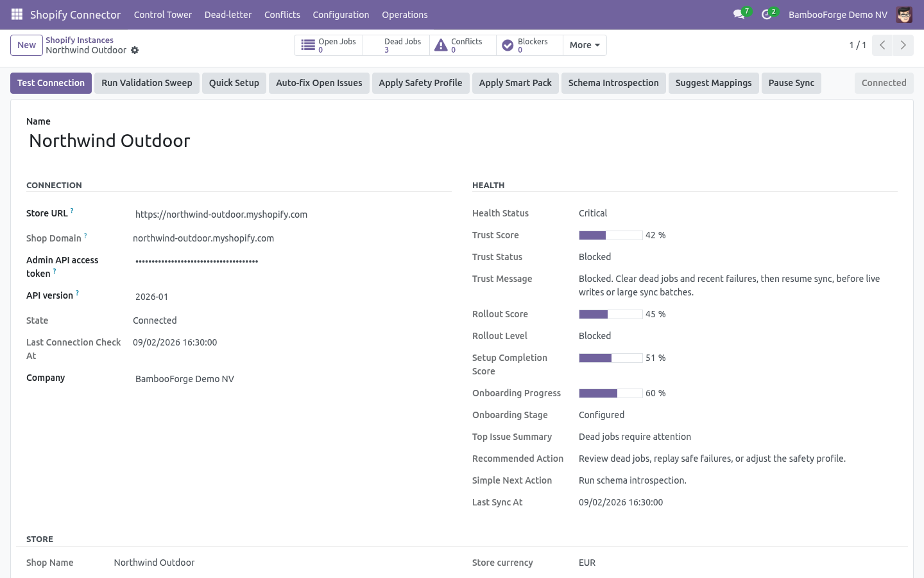Viewport: 924px width, 578px height.
Task: Open the Conflicts top menu
Action: tap(282, 14)
